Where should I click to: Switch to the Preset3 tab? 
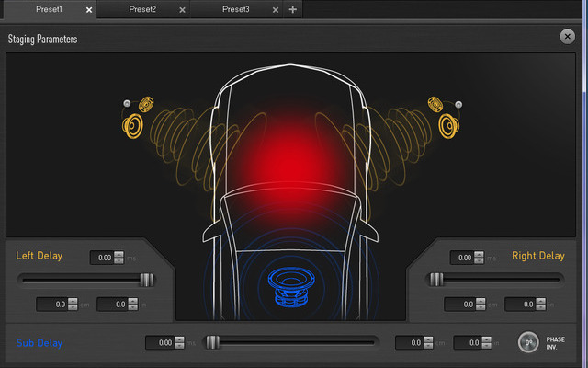(x=236, y=9)
